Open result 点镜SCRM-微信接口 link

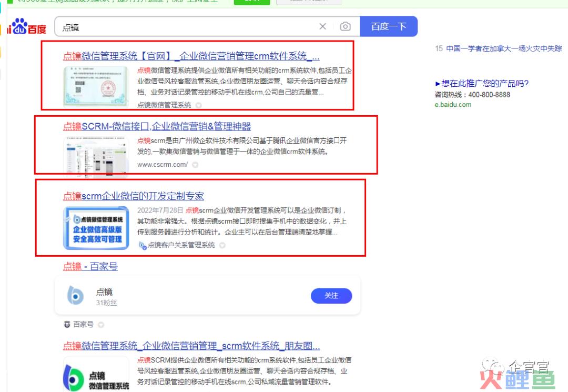[x=157, y=126]
